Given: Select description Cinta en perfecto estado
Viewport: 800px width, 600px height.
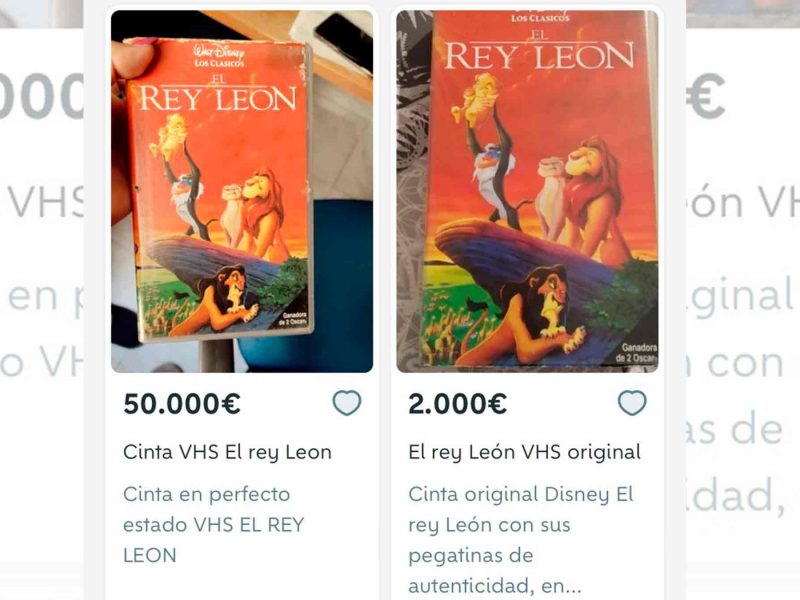Looking at the screenshot, I should point(214,524).
